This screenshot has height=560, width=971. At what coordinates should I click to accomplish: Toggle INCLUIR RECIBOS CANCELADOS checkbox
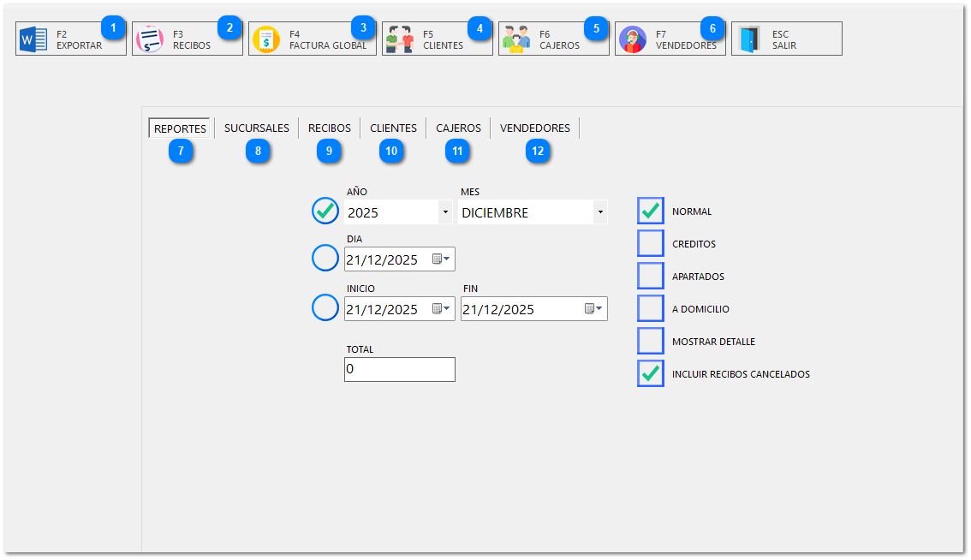pos(651,373)
